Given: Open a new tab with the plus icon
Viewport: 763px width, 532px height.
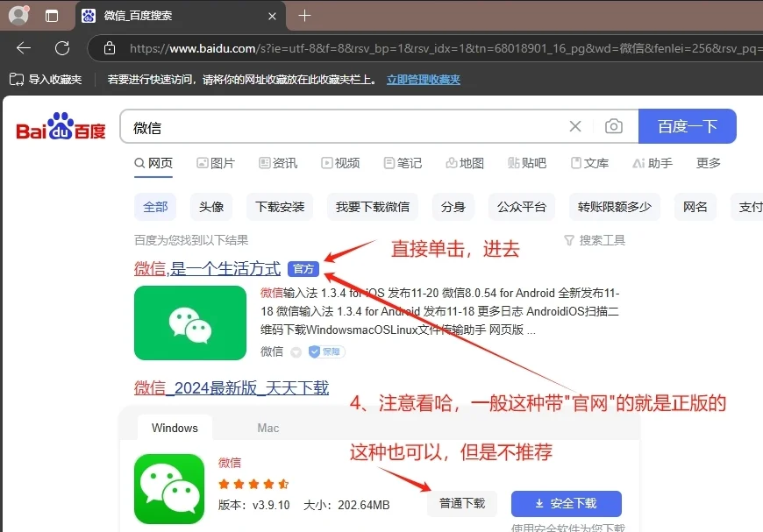Looking at the screenshot, I should (x=303, y=15).
